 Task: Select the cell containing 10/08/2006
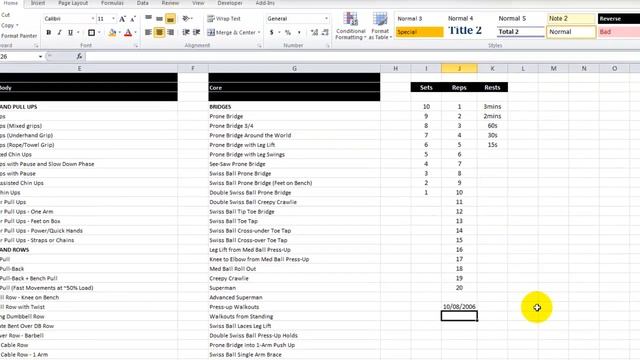[459, 307]
